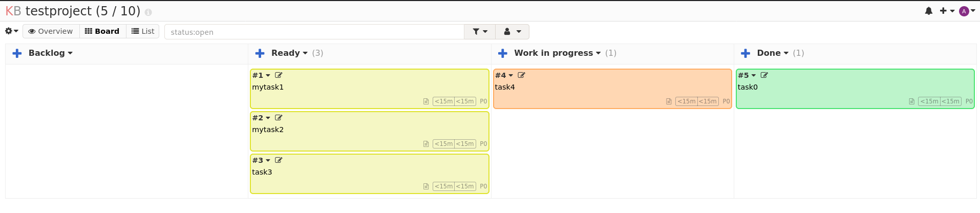
Task: Click the edit icon on task #5
Action: coord(764,75)
